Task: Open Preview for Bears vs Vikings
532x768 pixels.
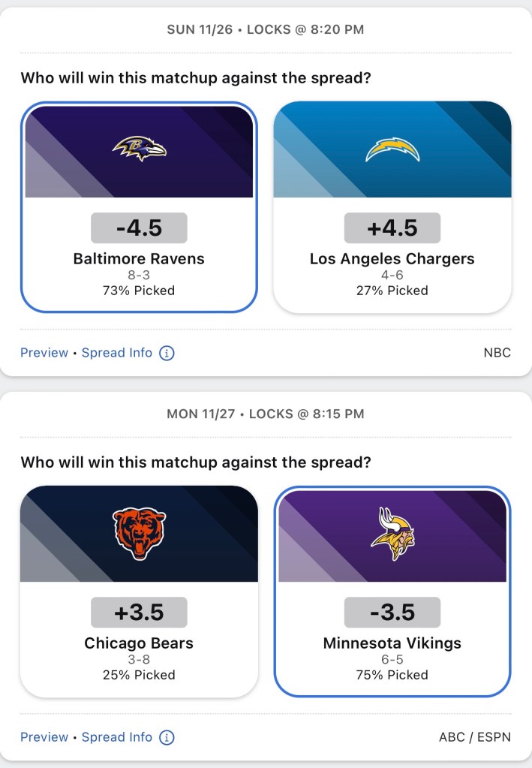Action: pyautogui.click(x=44, y=737)
